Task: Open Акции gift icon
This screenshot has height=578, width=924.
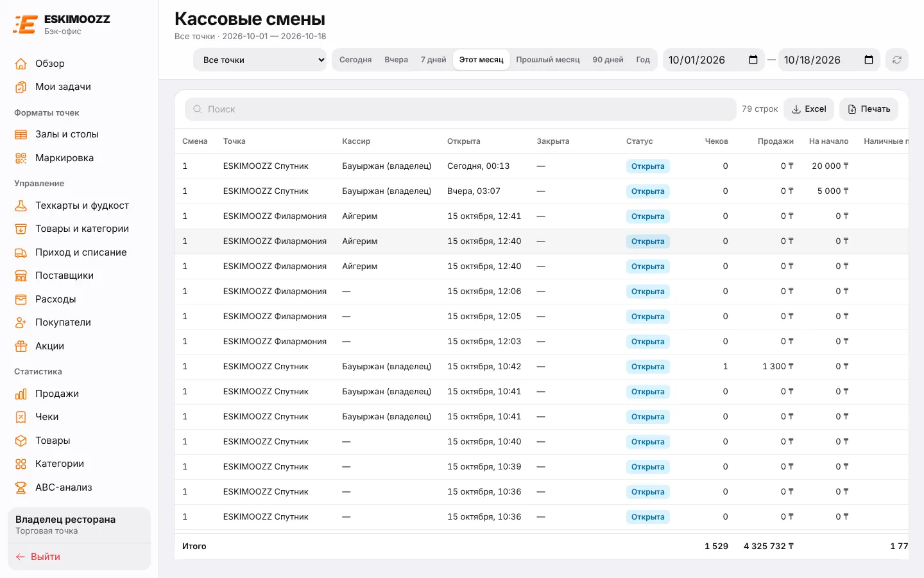Action: pos(21,346)
